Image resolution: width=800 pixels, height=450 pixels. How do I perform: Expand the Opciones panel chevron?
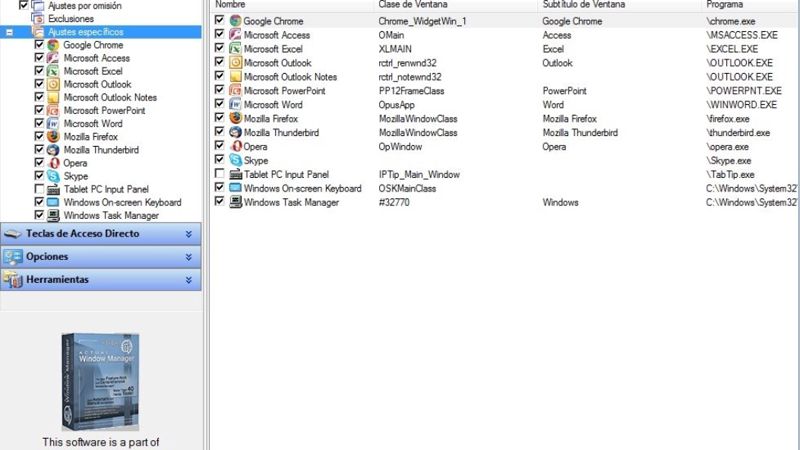[x=189, y=257]
